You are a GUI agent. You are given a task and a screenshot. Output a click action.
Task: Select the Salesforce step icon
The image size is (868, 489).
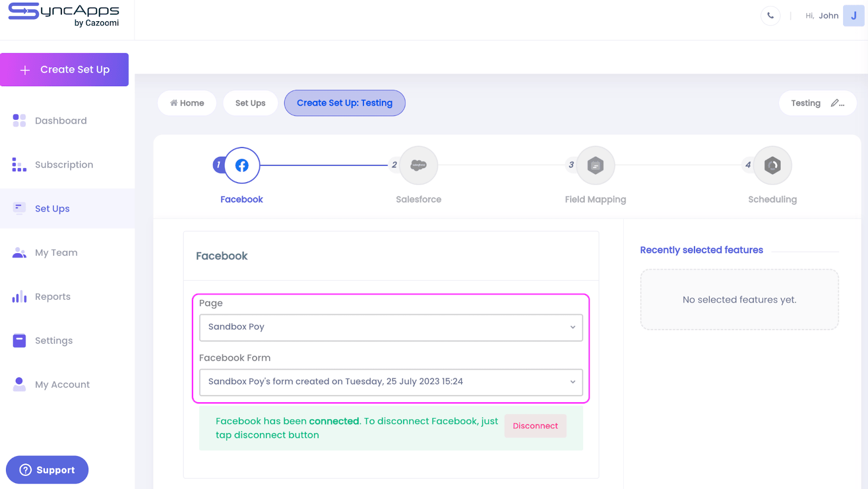[x=418, y=165]
